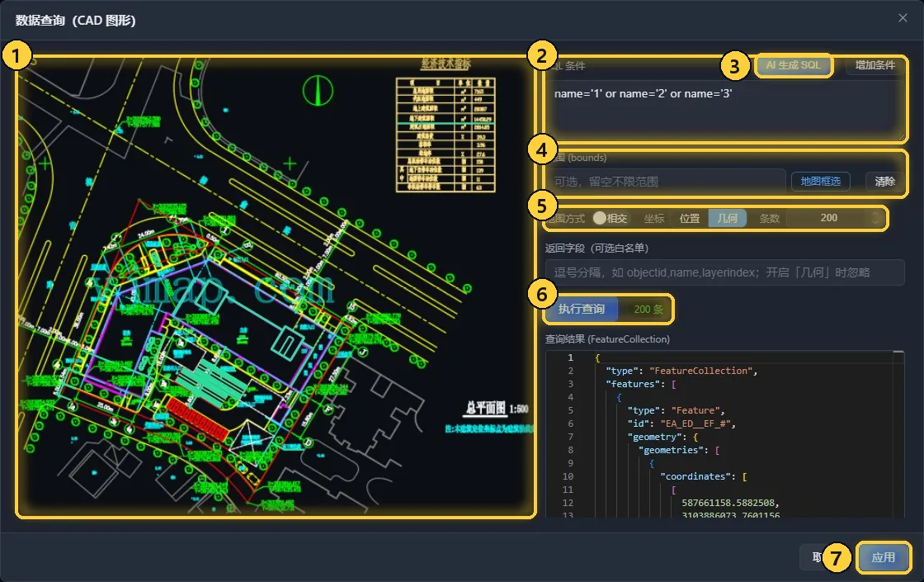Click the 返回字段 (可选白名单) label
This screenshot has width=924, height=582.
point(596,248)
